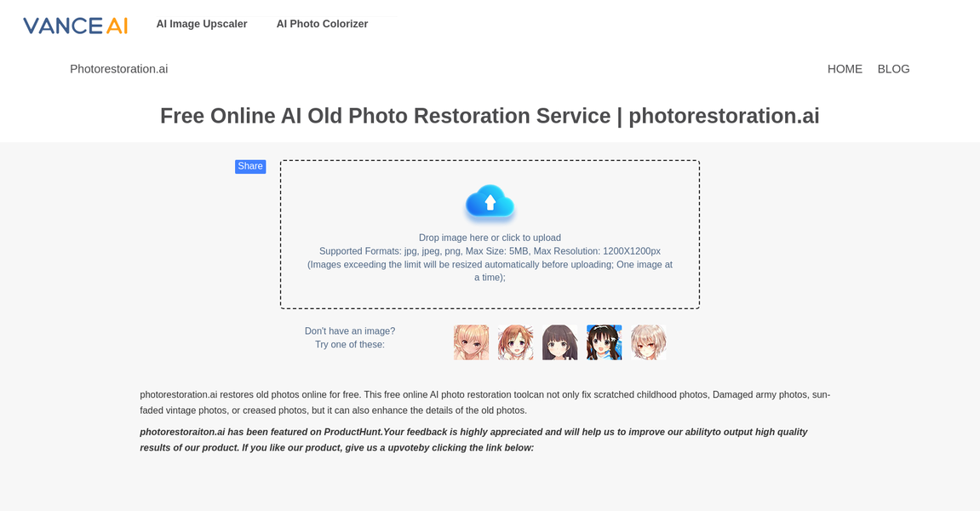980x511 pixels.
Task: Click the cloud upload icon
Action: 490,203
